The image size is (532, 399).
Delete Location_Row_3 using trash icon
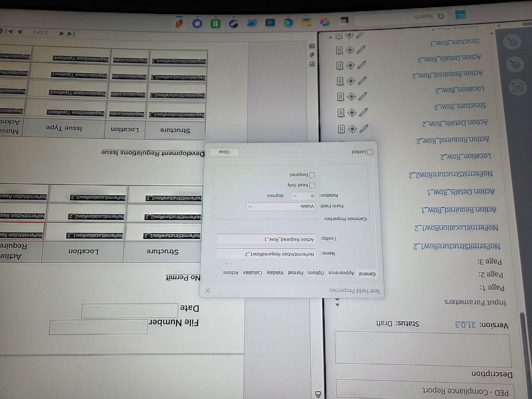[x=340, y=97]
